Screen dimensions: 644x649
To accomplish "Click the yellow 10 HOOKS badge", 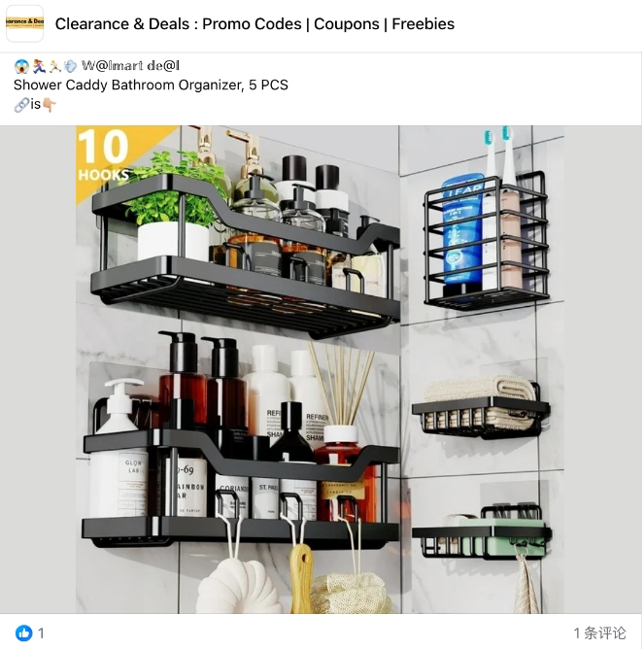I will click(111, 155).
